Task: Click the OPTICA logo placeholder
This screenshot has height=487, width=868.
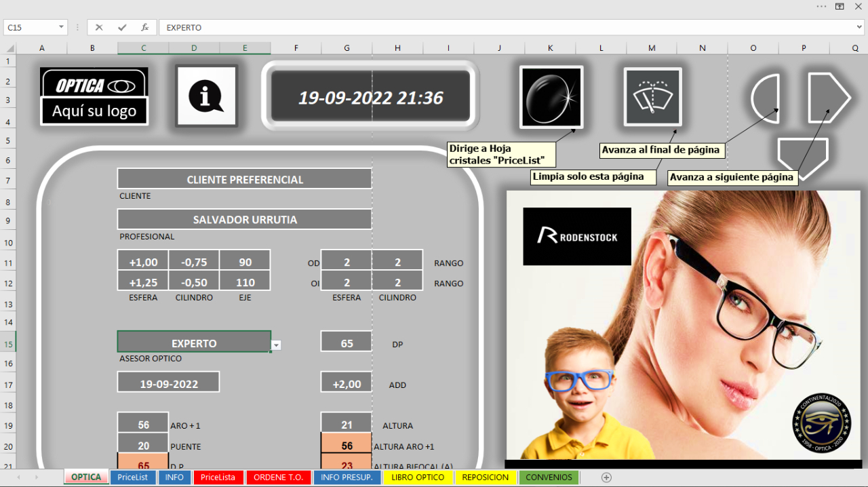Action: (94, 96)
